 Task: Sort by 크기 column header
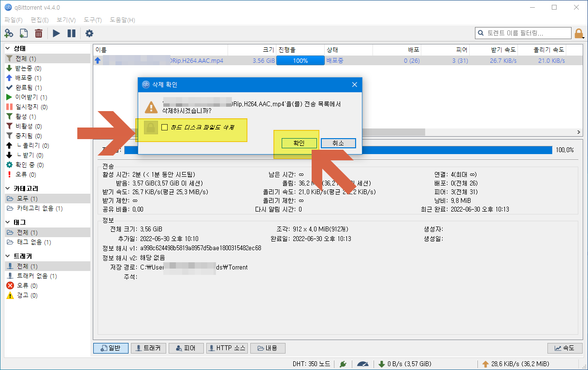[x=252, y=50]
